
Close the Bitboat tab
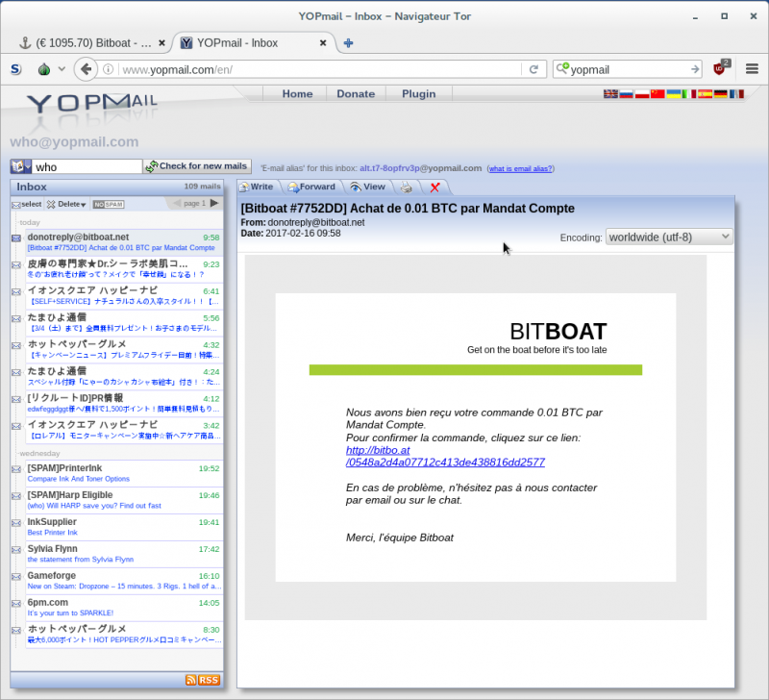[161, 43]
